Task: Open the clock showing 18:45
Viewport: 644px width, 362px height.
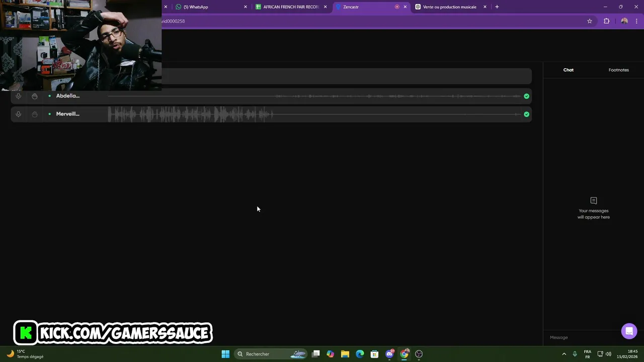Action: [x=627, y=354]
